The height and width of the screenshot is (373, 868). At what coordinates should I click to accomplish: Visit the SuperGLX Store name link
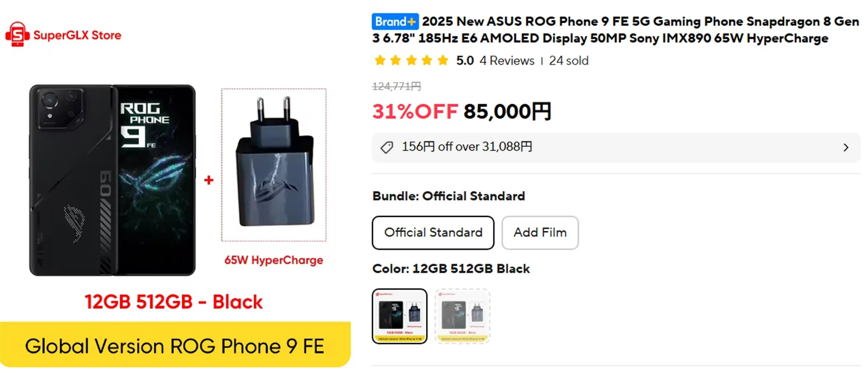[x=77, y=35]
